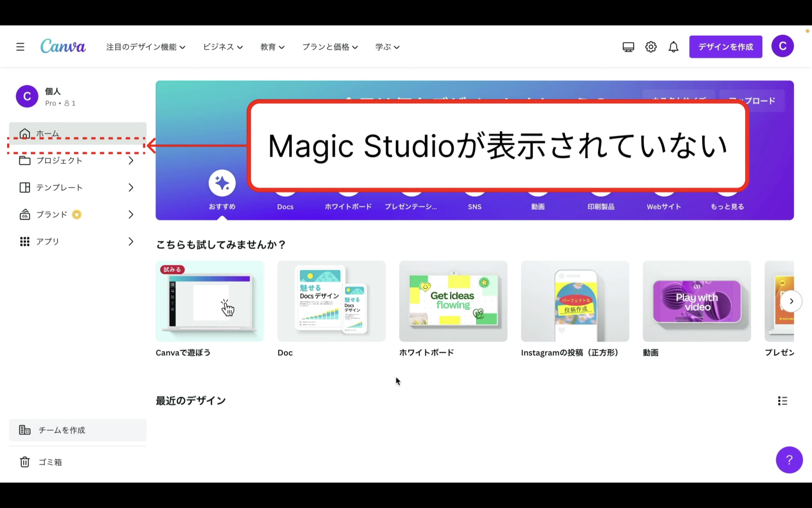Image resolution: width=812 pixels, height=508 pixels.
Task: Open the account avatar in the header
Action: [x=782, y=46]
